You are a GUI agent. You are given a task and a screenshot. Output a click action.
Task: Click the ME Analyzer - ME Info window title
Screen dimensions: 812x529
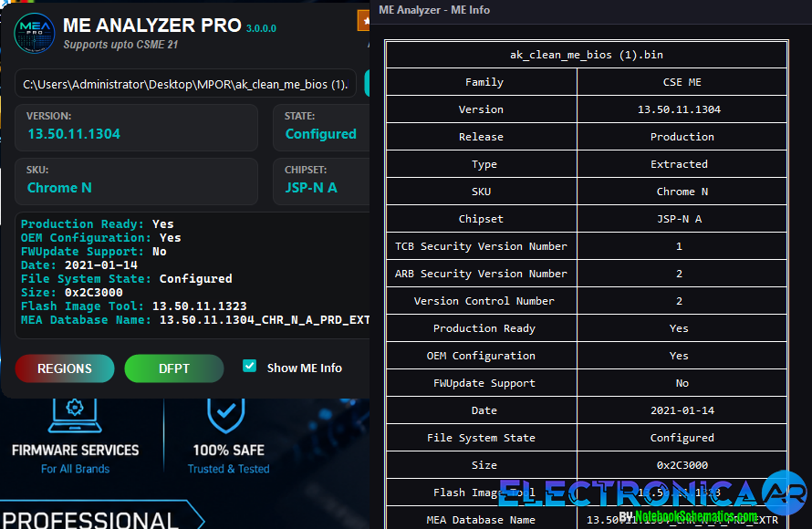[x=434, y=10]
